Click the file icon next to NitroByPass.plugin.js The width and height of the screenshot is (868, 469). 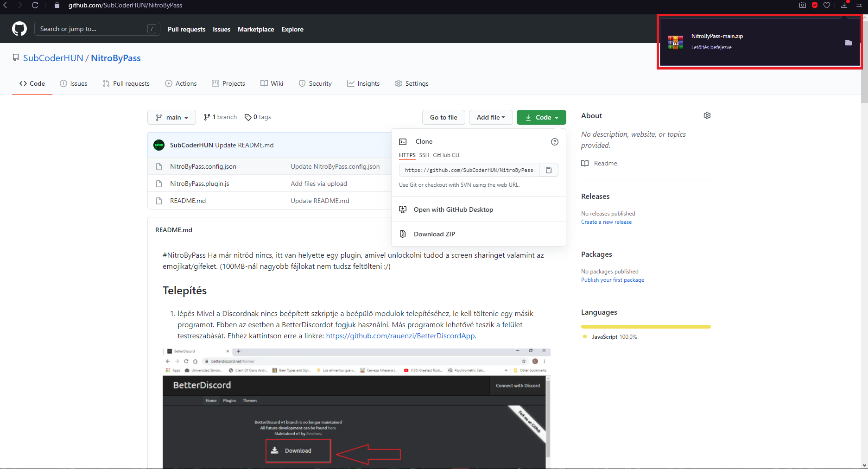coord(159,184)
